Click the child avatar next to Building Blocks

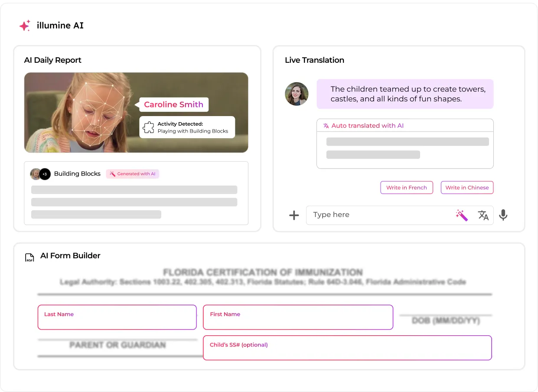tap(35, 174)
